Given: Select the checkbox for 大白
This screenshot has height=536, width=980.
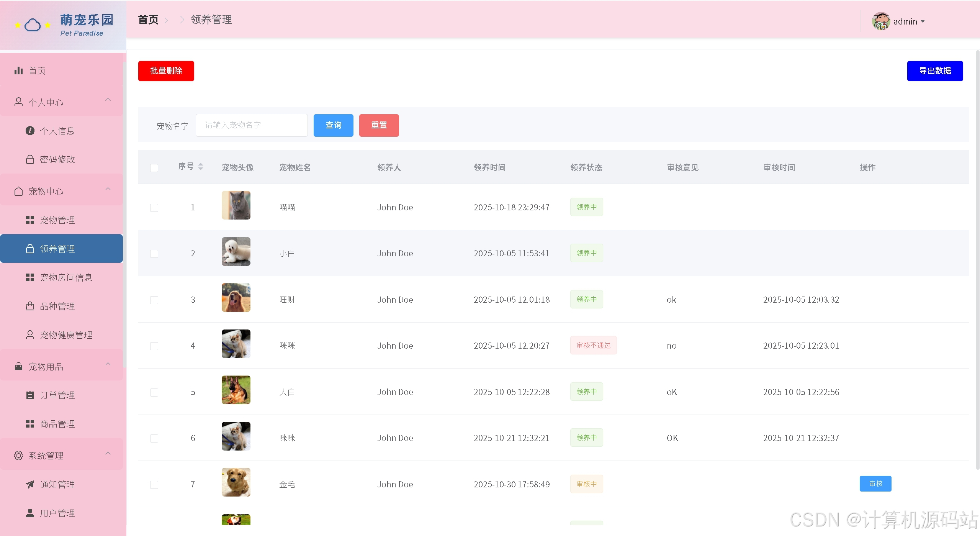Looking at the screenshot, I should tap(154, 392).
